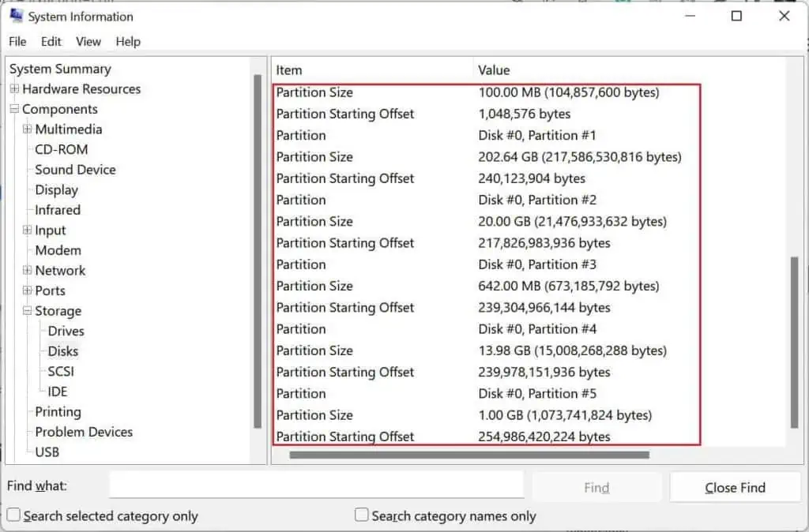Viewport: 809px width, 532px height.
Task: Select the Drives category under Storage
Action: [65, 331]
